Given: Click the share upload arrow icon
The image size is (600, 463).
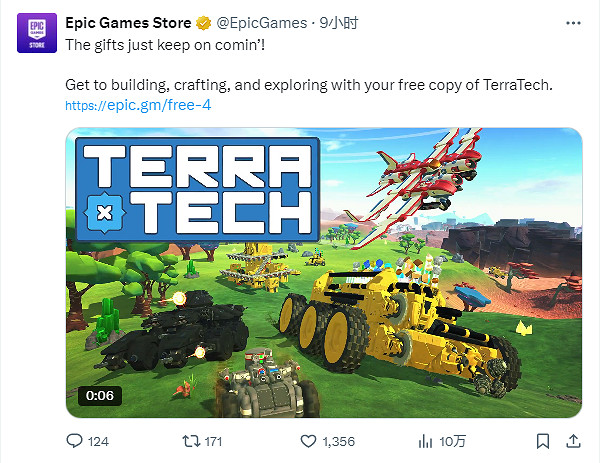Looking at the screenshot, I should click(573, 441).
